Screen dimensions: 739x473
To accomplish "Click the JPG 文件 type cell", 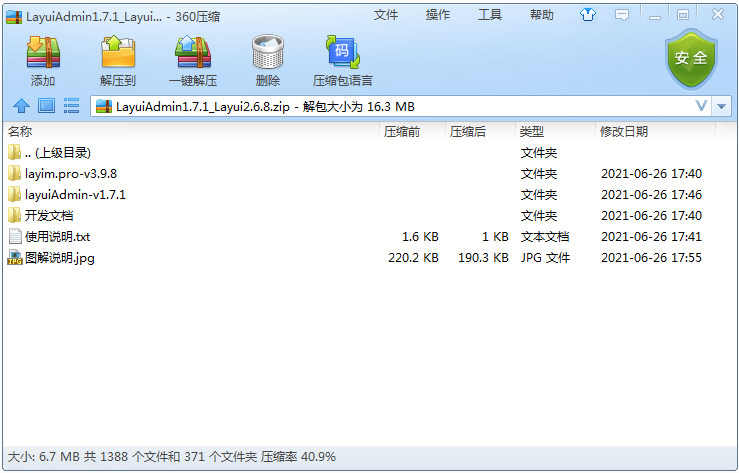I will pos(545,258).
